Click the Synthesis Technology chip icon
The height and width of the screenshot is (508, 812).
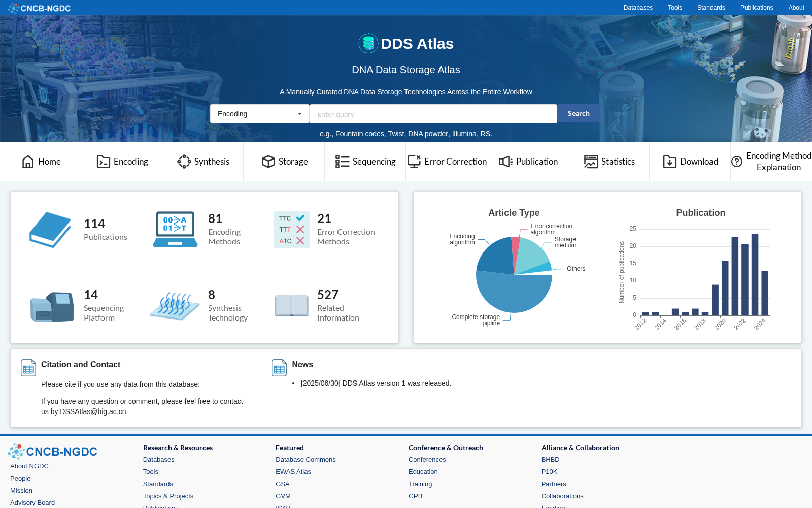[x=175, y=306]
